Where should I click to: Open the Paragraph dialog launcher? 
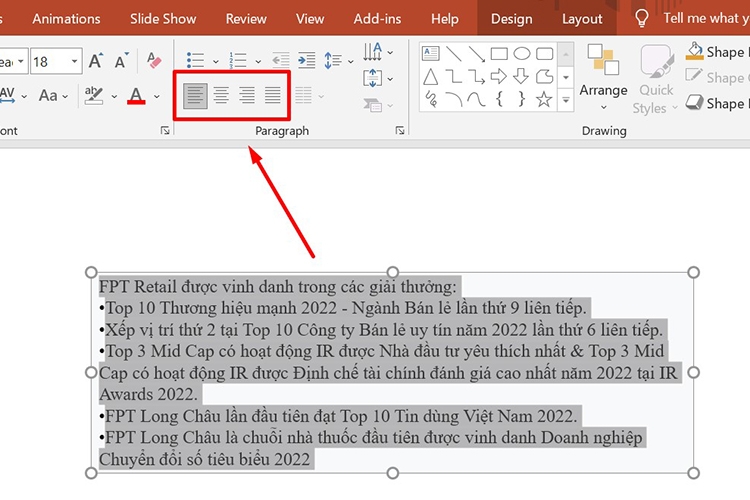[400, 131]
